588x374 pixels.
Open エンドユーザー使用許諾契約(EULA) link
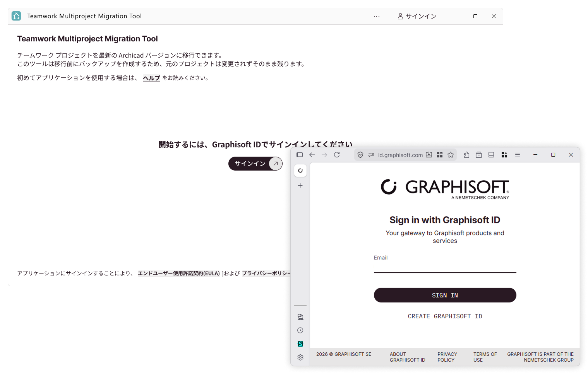[179, 273]
